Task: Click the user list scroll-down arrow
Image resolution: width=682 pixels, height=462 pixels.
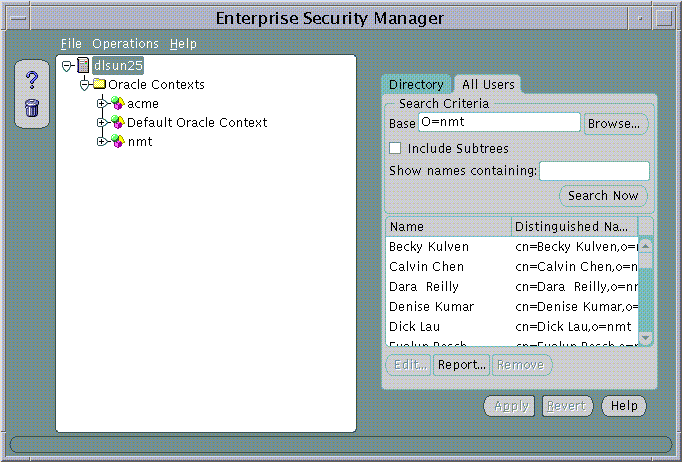Action: (646, 338)
